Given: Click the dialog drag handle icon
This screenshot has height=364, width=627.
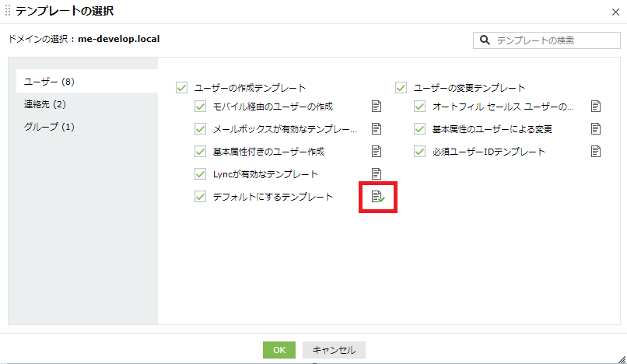Looking at the screenshot, I should click(x=8, y=10).
